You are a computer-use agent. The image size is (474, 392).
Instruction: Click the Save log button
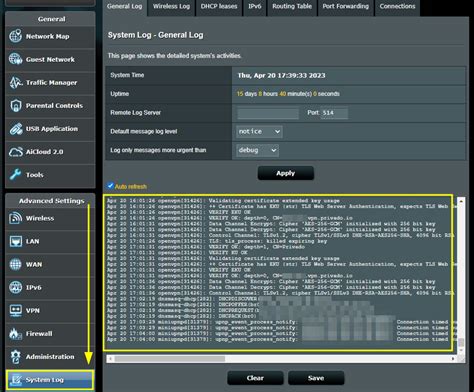[316, 378]
